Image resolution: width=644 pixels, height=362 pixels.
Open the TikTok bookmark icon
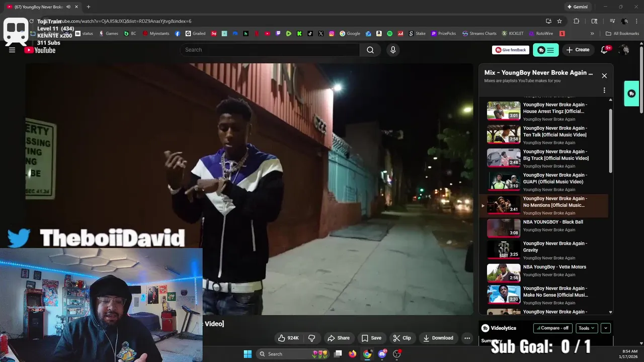(310, 34)
